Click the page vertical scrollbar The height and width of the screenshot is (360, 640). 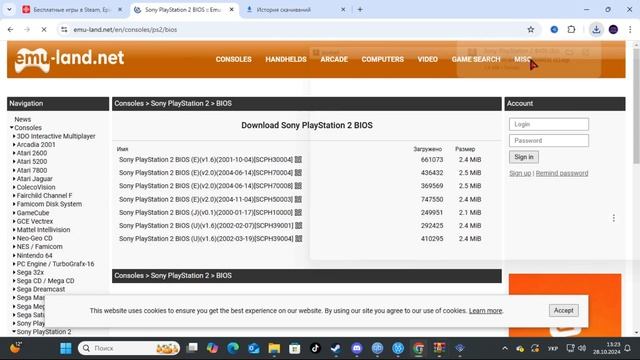pyautogui.click(x=636, y=106)
